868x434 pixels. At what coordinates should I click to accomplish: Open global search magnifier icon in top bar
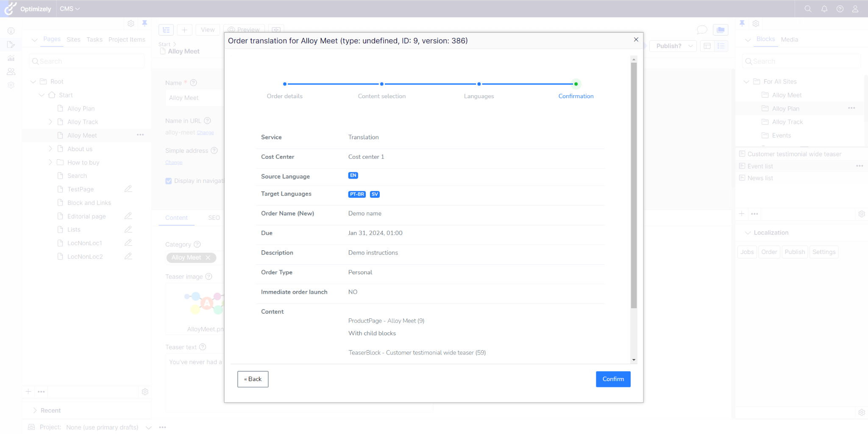(x=808, y=9)
